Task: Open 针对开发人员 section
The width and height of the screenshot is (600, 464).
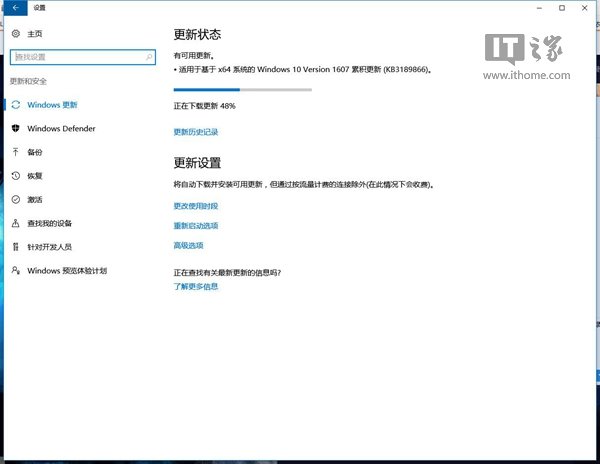Action: [49, 247]
